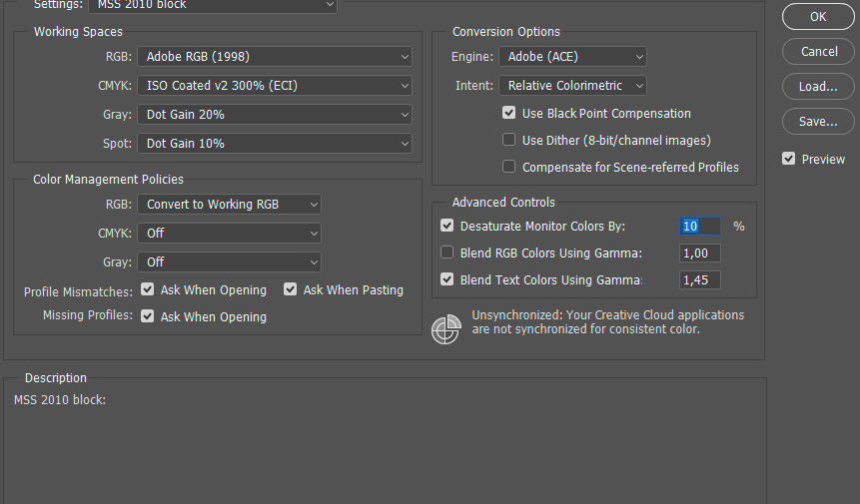
Task: Toggle Missing Profiles Ask When Opening
Action: point(148,317)
